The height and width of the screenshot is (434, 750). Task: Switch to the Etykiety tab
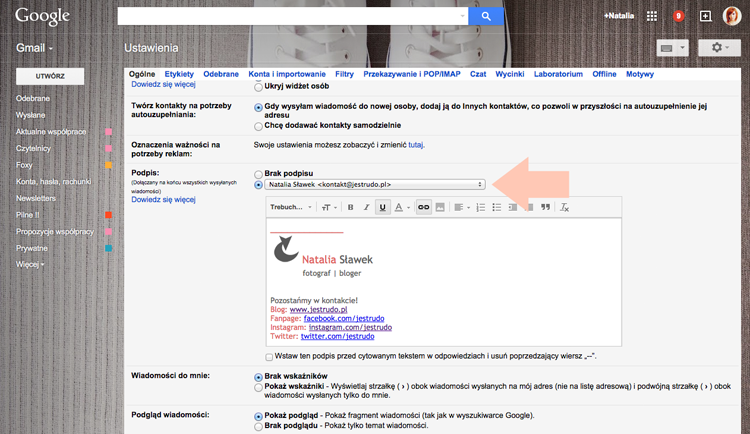[179, 74]
